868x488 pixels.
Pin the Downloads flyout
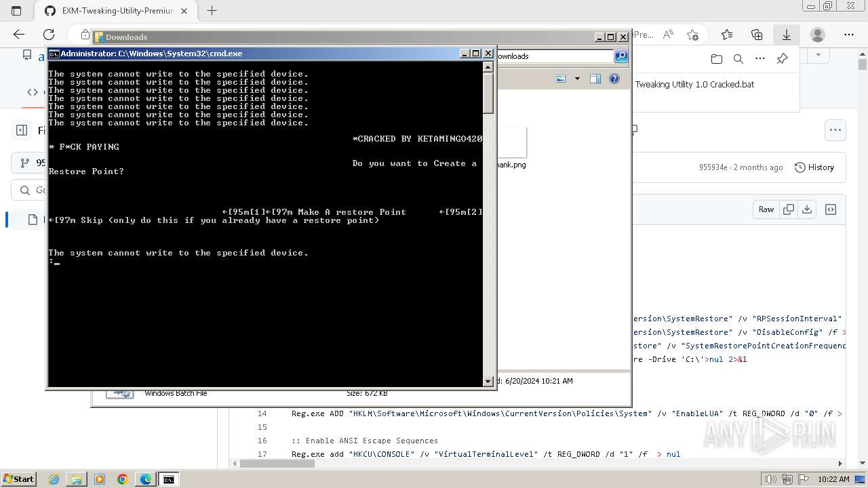point(782,59)
